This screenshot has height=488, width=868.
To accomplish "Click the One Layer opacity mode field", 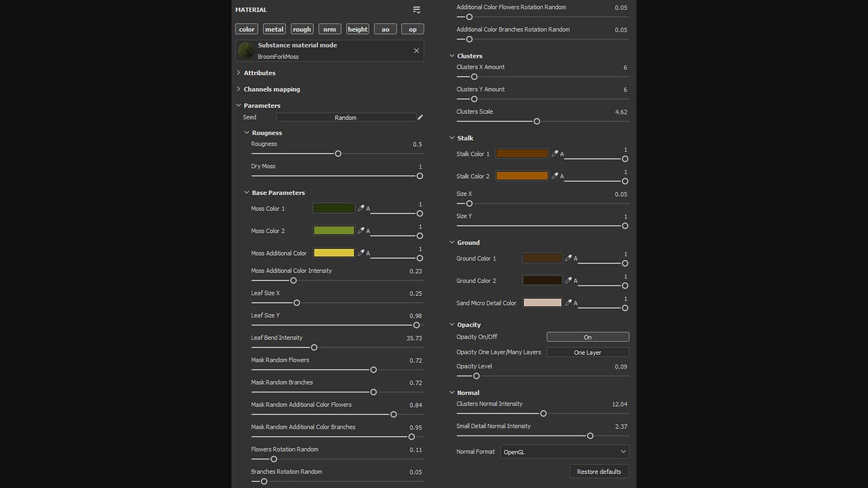I will pos(587,352).
